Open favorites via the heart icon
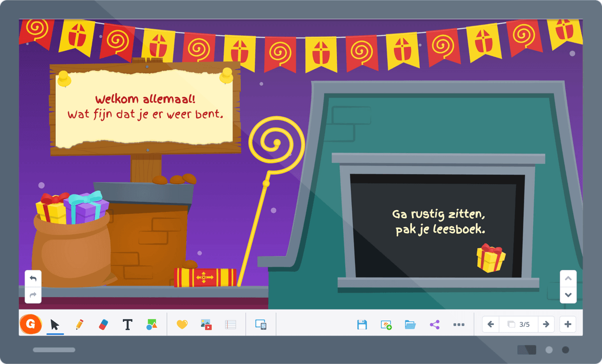 pyautogui.click(x=182, y=324)
